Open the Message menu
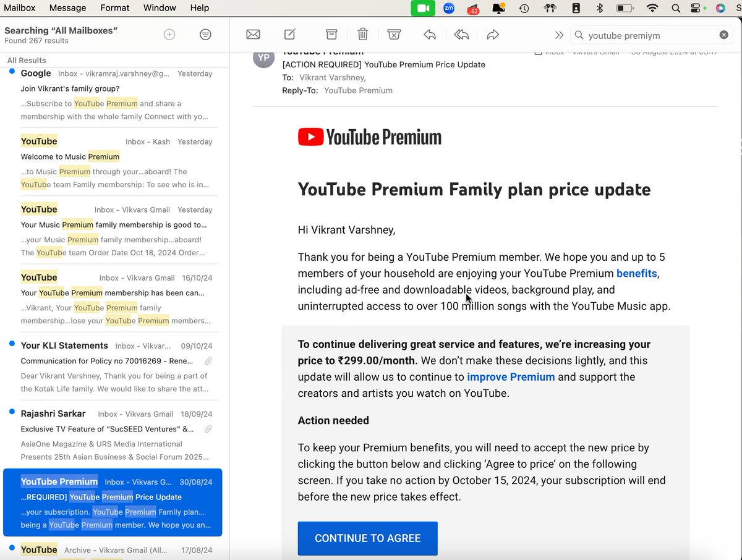742x560 pixels. [67, 8]
